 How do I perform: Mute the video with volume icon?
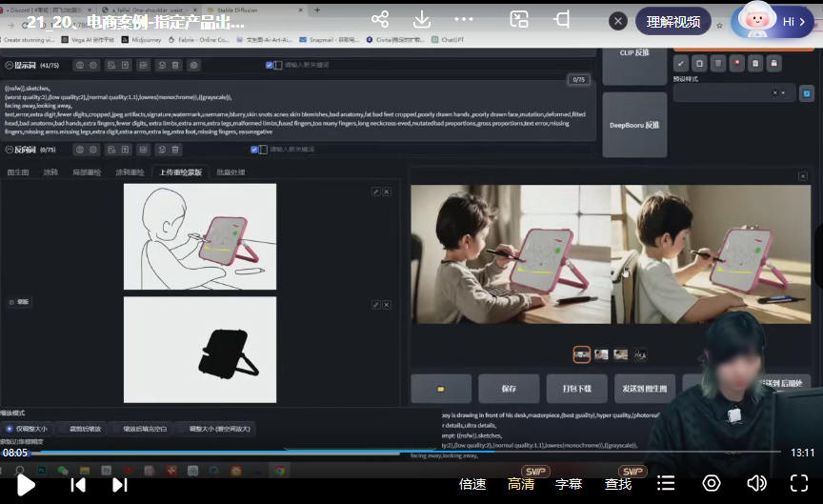(x=756, y=484)
